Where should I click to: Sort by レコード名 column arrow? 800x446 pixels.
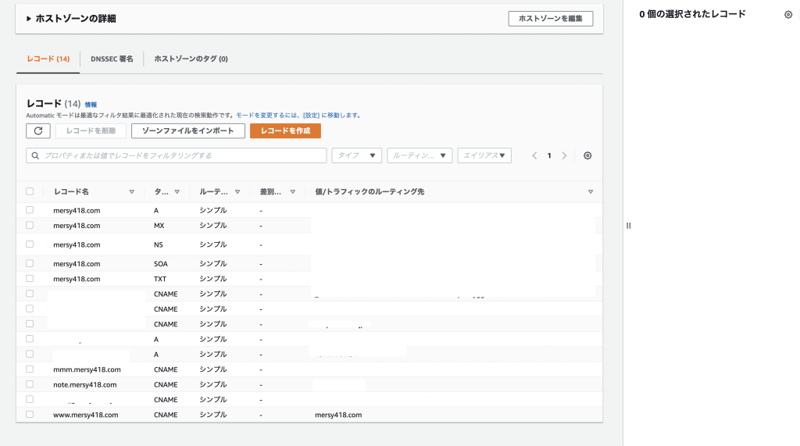click(x=131, y=192)
